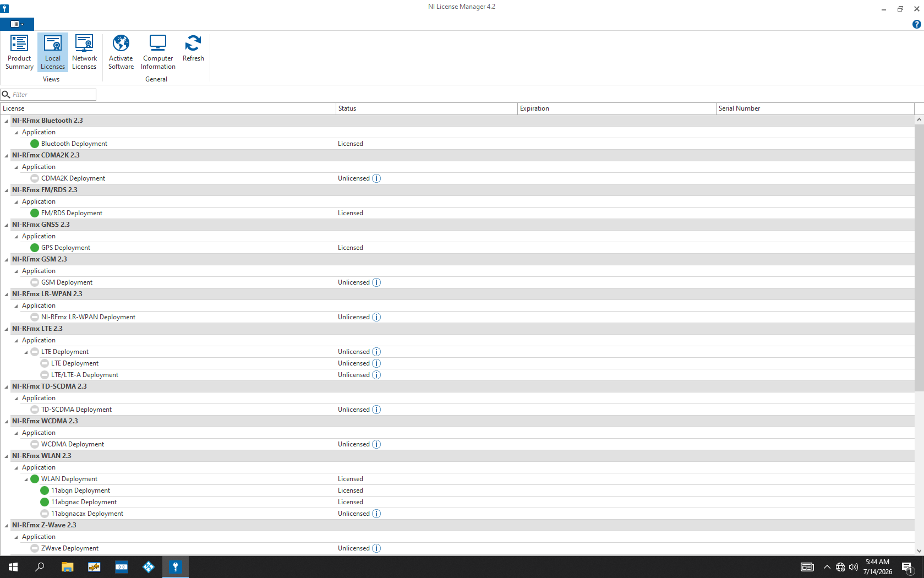The image size is (924, 578).
Task: Open File Explorer from taskbar
Action: tap(67, 567)
